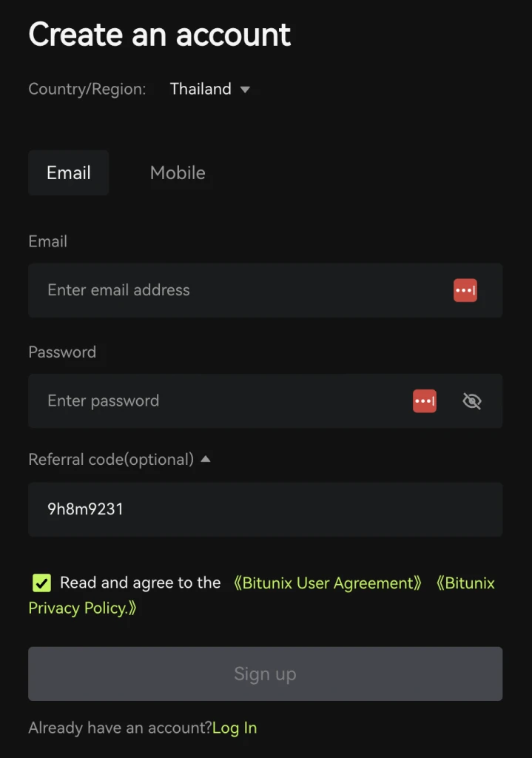Open the Bitunix Privacy Policy
The width and height of the screenshot is (532, 758).
[x=81, y=608]
